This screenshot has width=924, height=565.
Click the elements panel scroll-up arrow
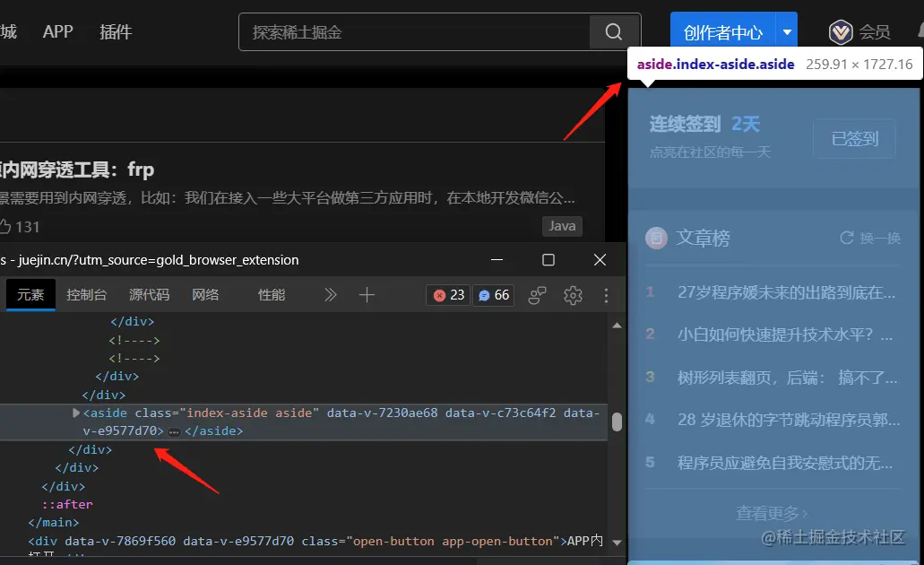click(x=617, y=326)
